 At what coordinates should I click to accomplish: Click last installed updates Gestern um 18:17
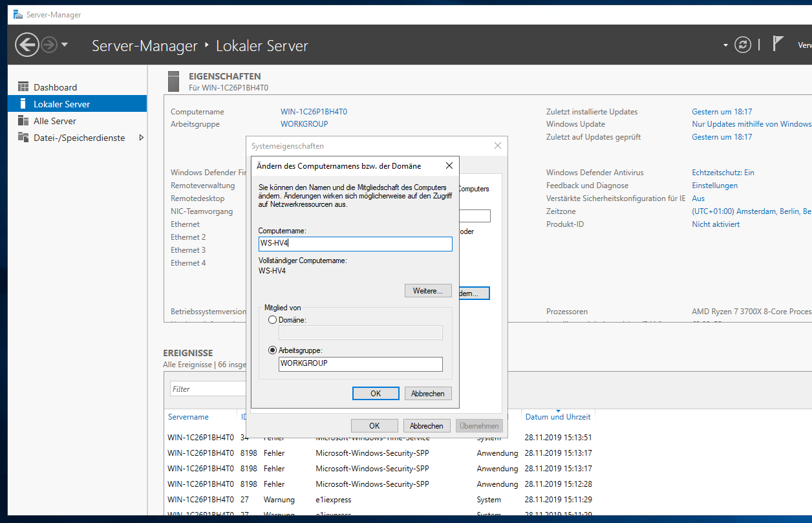(721, 111)
